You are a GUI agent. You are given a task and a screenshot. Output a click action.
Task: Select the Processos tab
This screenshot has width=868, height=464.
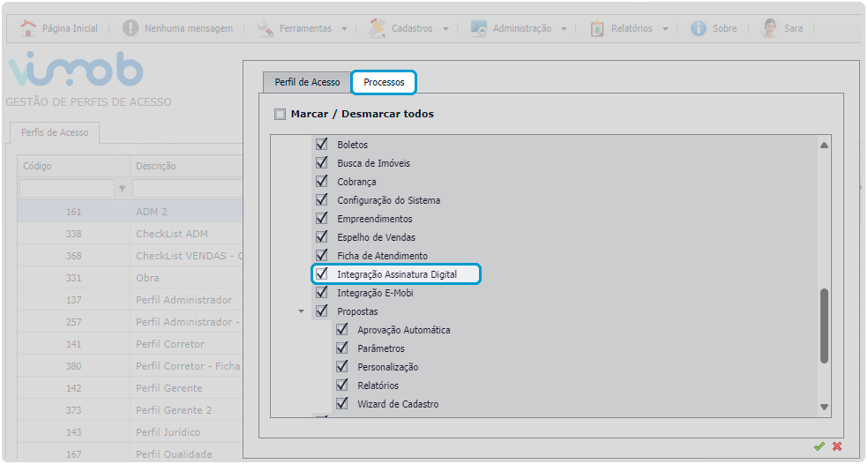[384, 82]
